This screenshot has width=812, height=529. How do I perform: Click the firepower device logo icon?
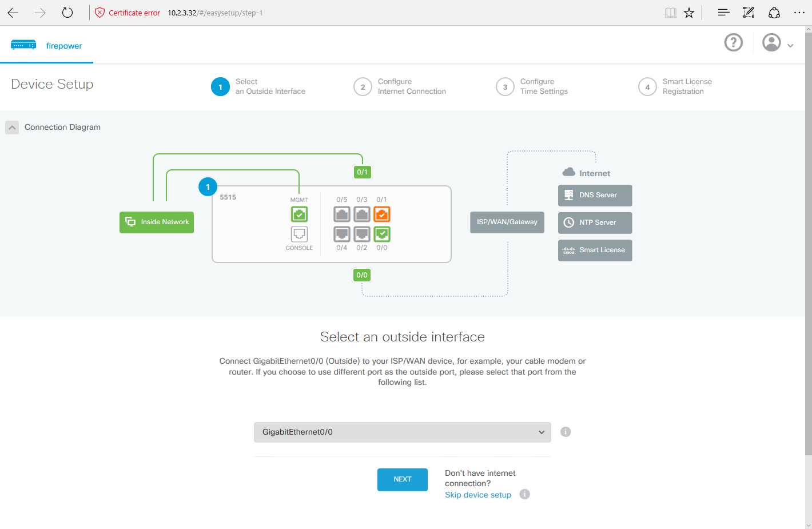tap(23, 45)
